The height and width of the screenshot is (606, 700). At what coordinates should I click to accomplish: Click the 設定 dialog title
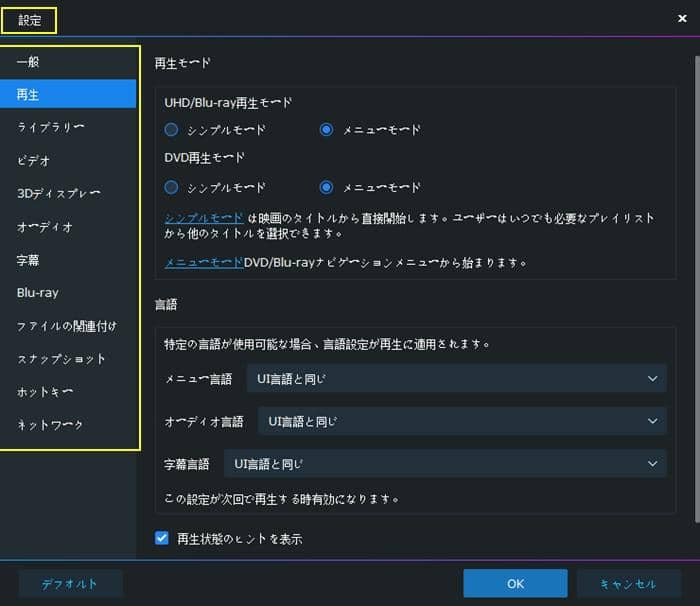pos(29,20)
